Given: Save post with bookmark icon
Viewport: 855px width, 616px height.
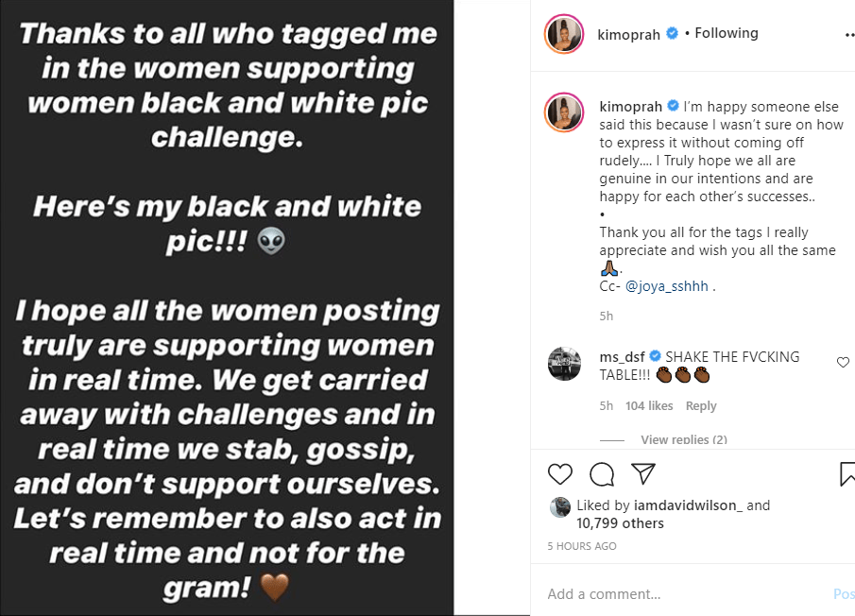Looking at the screenshot, I should pos(847,473).
